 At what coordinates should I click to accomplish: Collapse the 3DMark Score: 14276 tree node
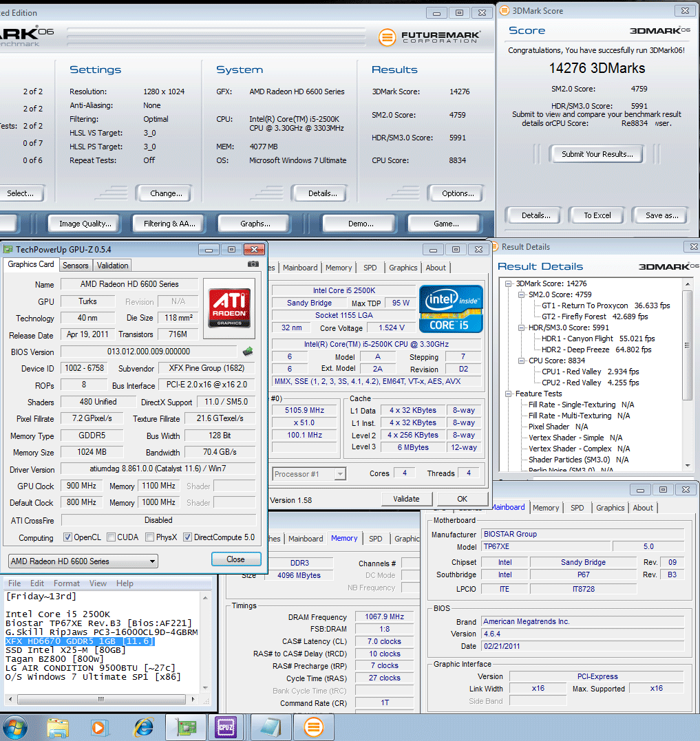click(508, 284)
